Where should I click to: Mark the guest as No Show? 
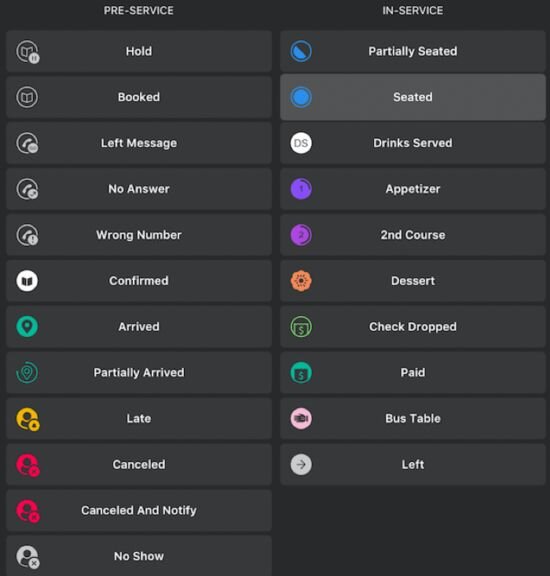coord(139,556)
